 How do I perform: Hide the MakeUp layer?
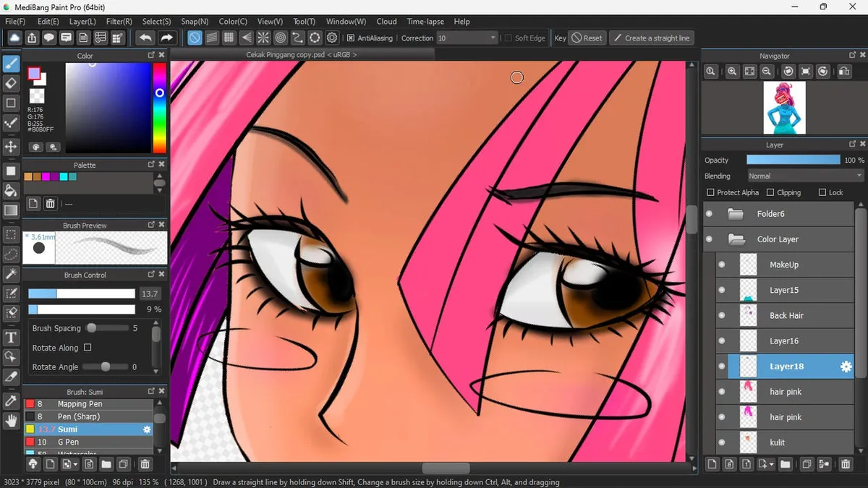(721, 265)
